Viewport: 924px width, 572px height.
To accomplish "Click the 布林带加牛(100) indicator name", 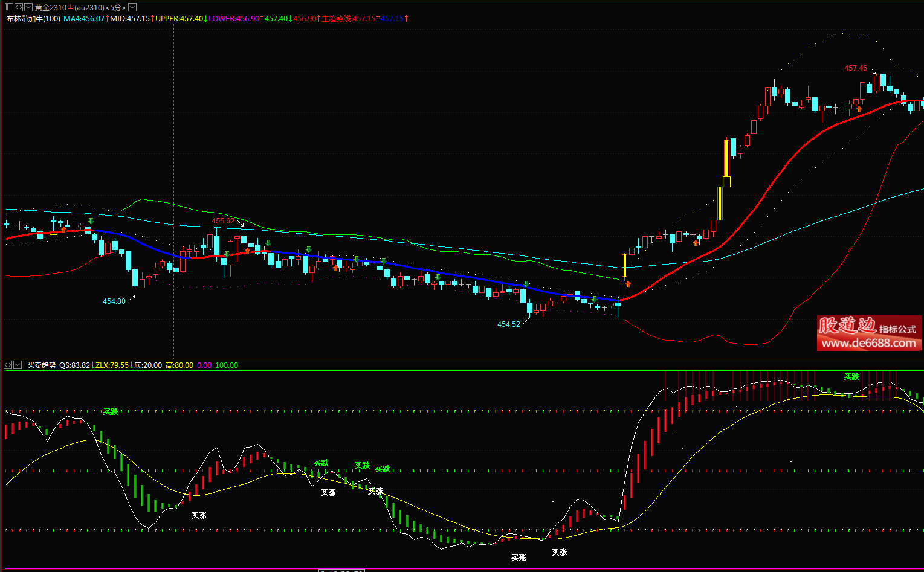I will click(x=33, y=19).
